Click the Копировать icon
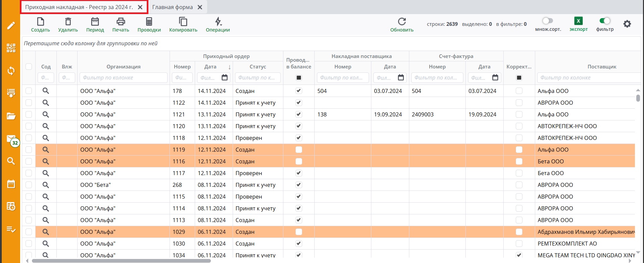This screenshot has width=644, height=263. click(x=183, y=22)
